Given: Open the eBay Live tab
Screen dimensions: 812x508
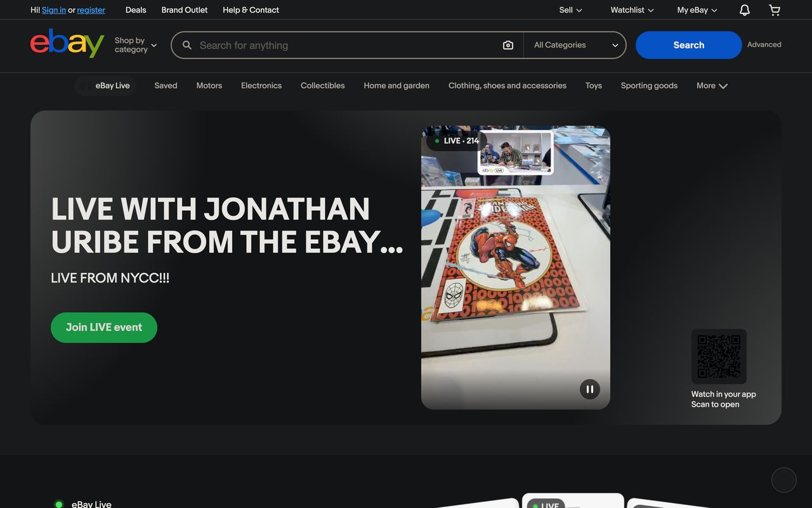Looking at the screenshot, I should [x=105, y=86].
